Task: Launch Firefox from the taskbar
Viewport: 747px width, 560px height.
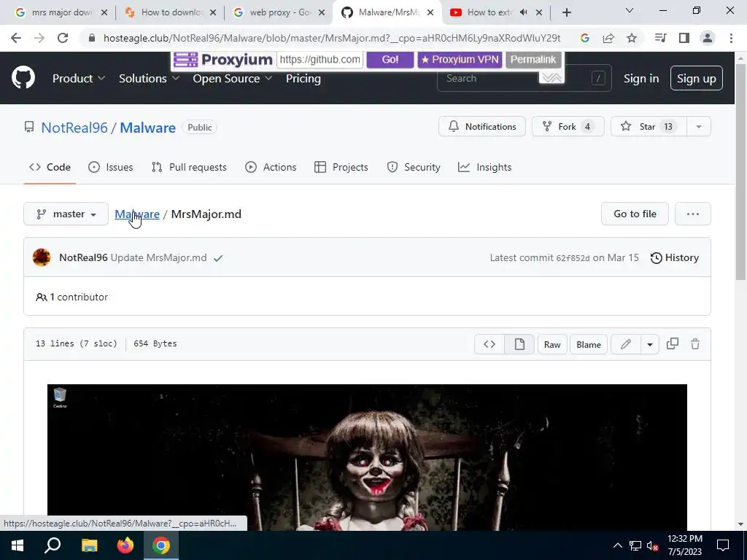Action: click(x=125, y=545)
